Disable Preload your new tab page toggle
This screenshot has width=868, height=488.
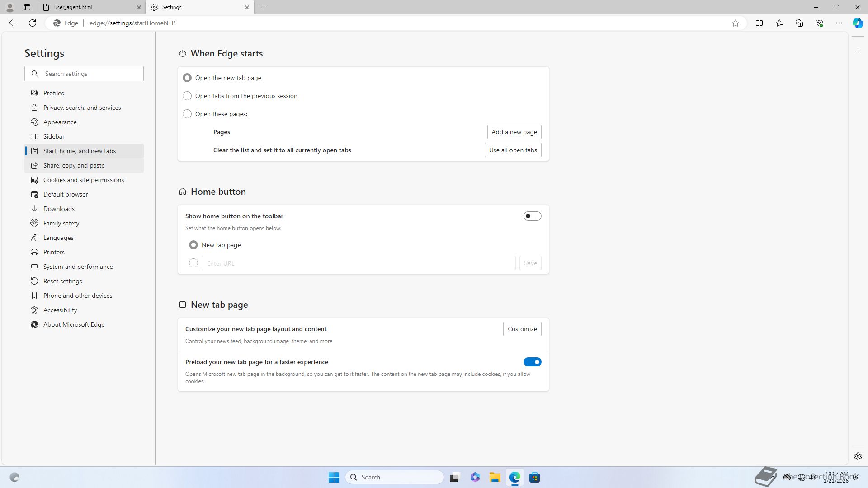coord(532,362)
